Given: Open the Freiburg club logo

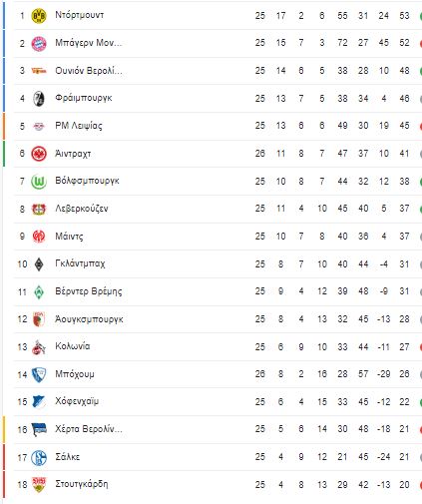Looking at the screenshot, I should pyautogui.click(x=39, y=99).
